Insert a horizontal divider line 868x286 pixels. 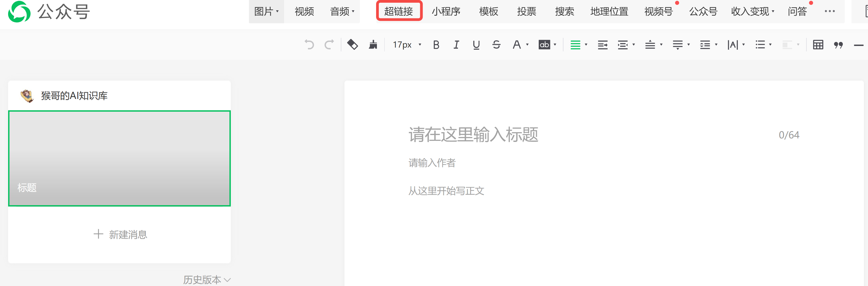coord(859,45)
